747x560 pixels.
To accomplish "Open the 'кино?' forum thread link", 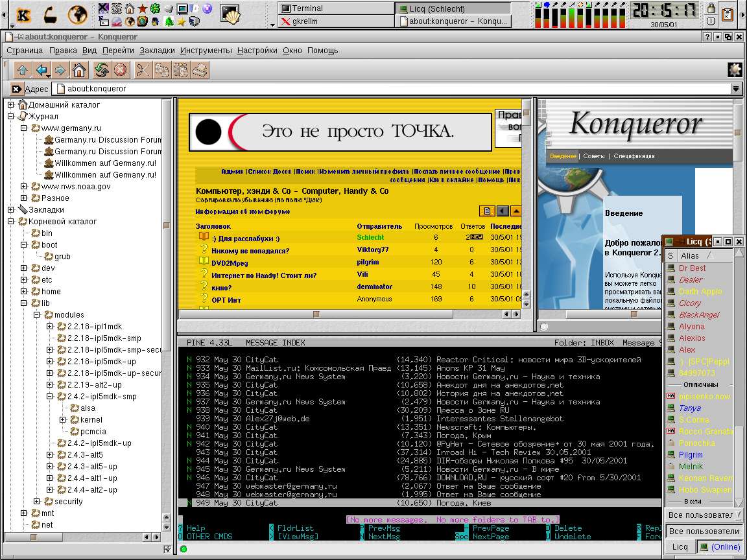I will 222,288.
